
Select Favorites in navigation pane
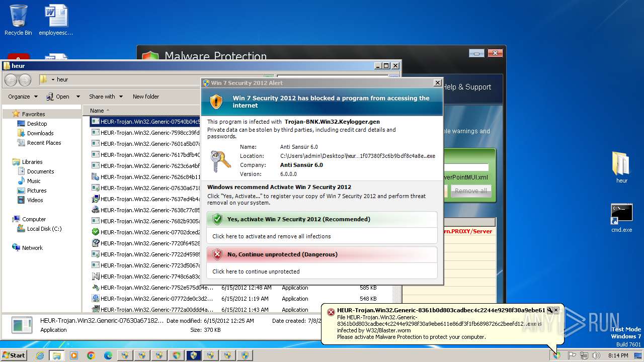tap(33, 114)
